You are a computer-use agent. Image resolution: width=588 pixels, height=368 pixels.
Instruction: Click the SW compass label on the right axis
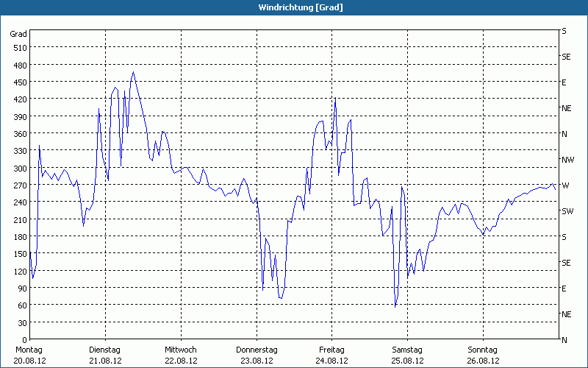point(567,211)
